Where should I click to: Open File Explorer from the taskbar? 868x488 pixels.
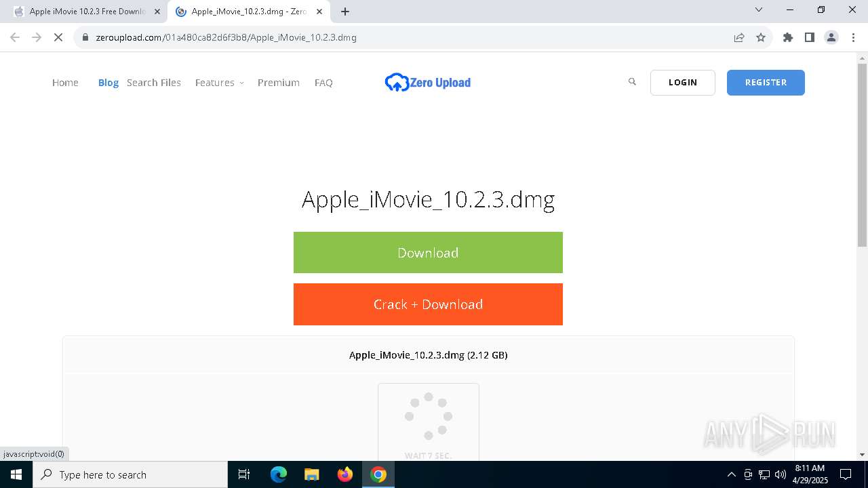(x=311, y=474)
